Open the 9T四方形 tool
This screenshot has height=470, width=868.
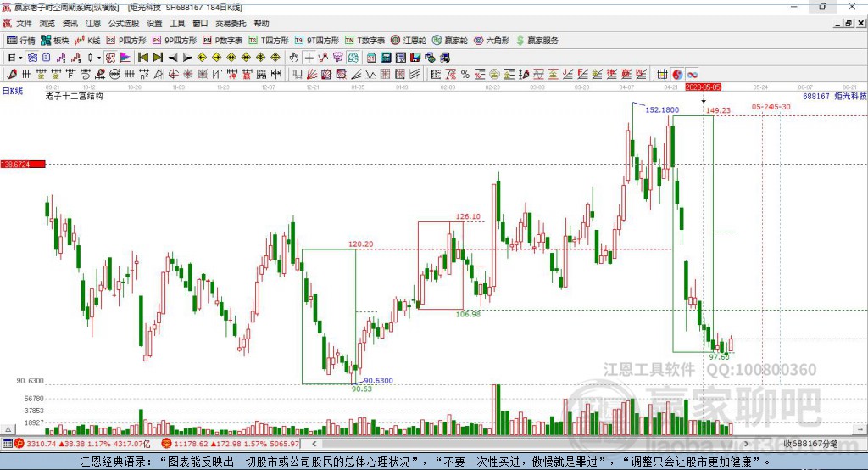(317, 41)
